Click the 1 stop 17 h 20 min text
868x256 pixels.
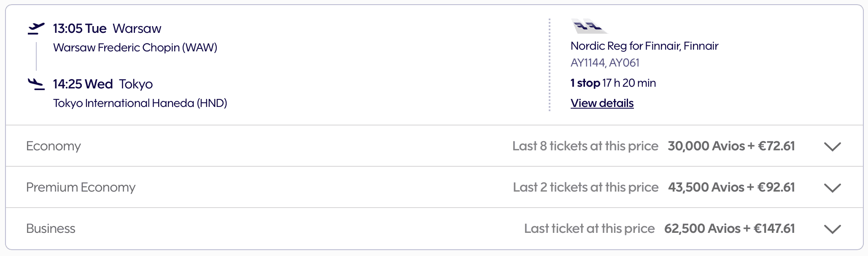pyautogui.click(x=613, y=83)
